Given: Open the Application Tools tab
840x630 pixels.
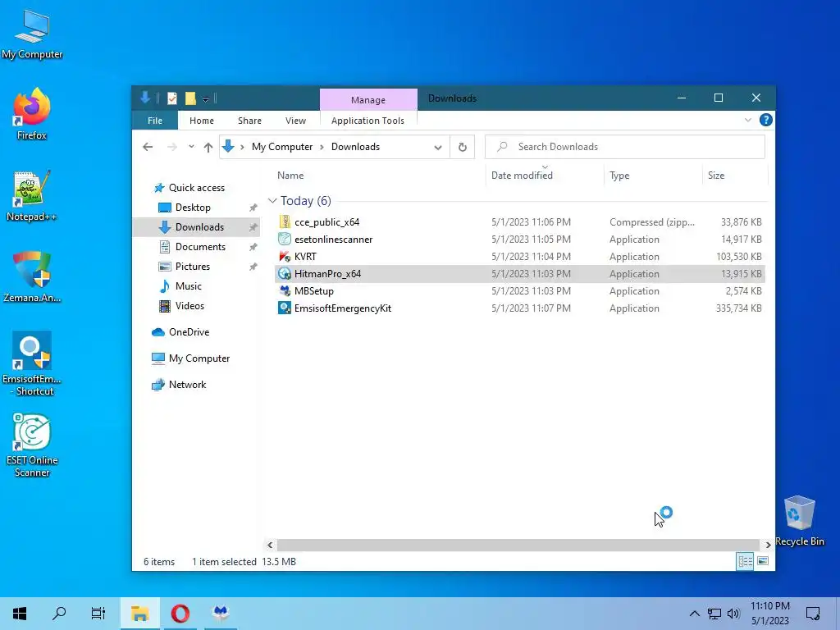Looking at the screenshot, I should pos(368,121).
